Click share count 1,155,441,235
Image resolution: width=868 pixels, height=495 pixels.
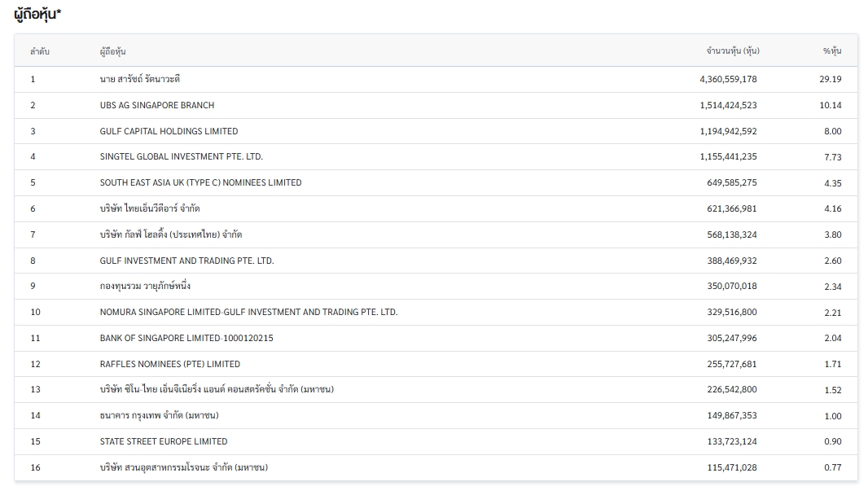coord(729,156)
